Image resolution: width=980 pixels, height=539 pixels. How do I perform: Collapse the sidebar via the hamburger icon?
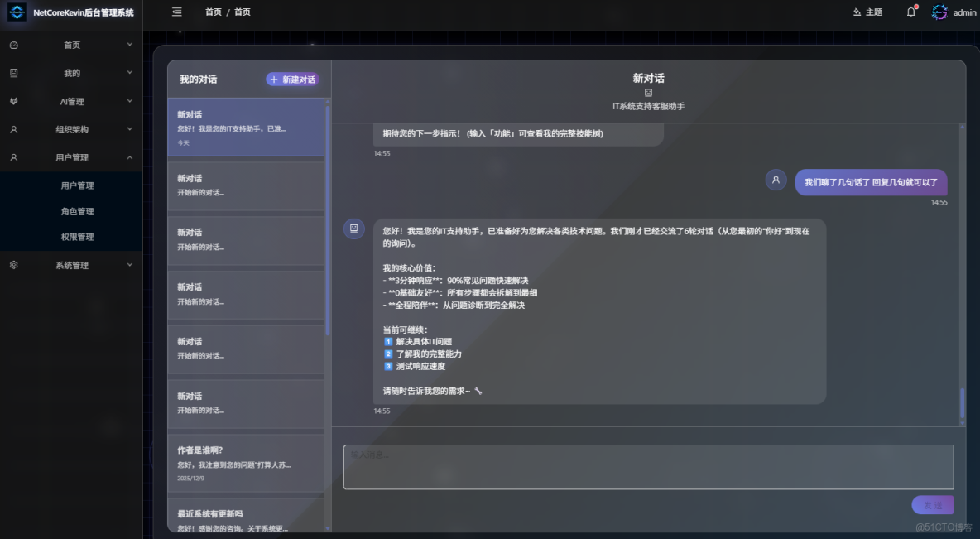coord(176,12)
